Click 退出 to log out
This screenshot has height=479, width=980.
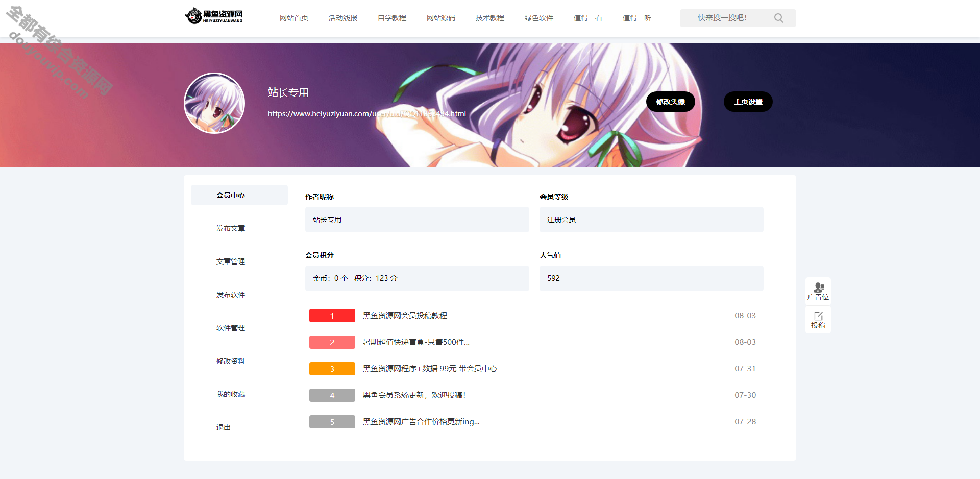pyautogui.click(x=224, y=427)
